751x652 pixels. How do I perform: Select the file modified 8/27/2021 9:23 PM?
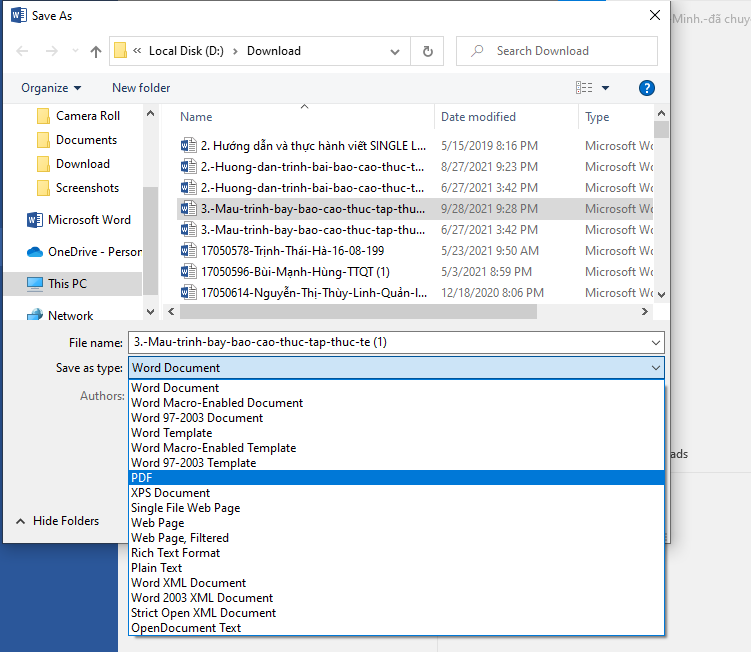click(x=414, y=167)
